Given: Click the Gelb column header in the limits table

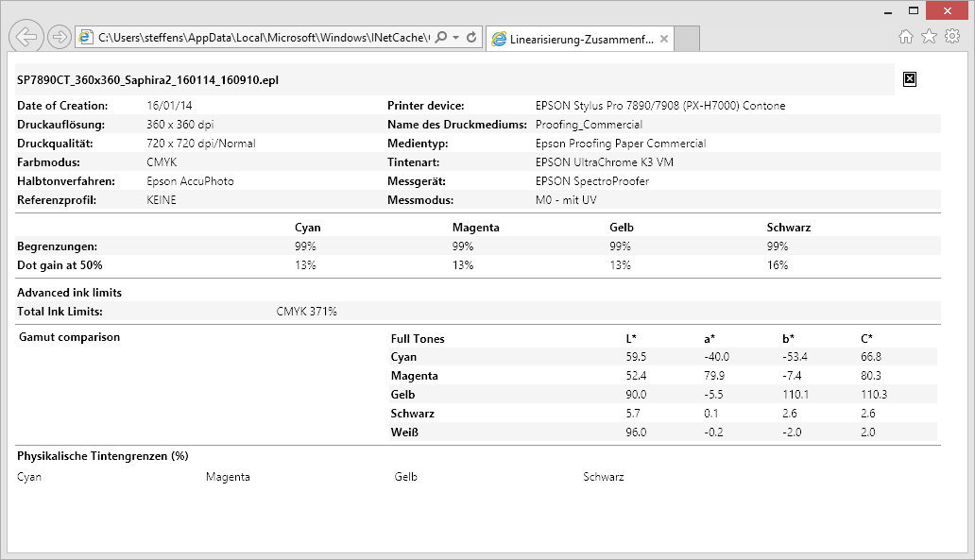Looking at the screenshot, I should (x=622, y=228).
